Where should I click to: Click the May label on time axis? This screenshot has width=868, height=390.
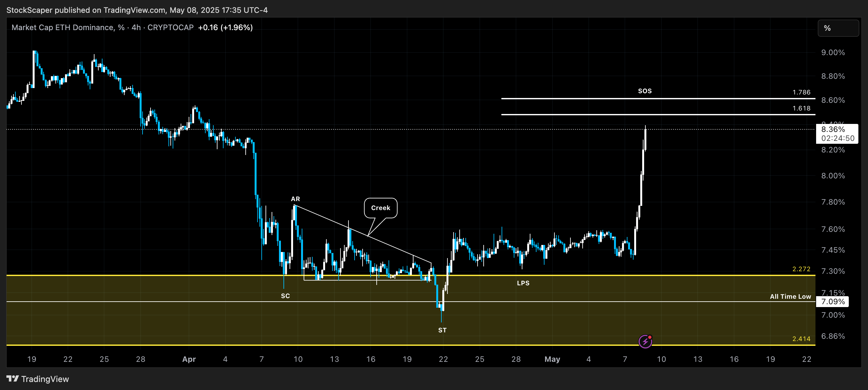point(552,359)
